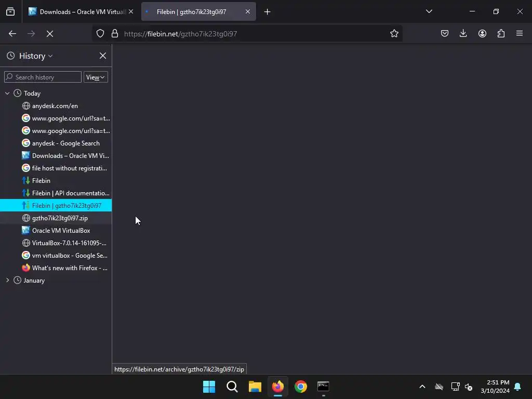Open File Explorer from taskbar
Image resolution: width=532 pixels, height=399 pixels.
[255, 387]
